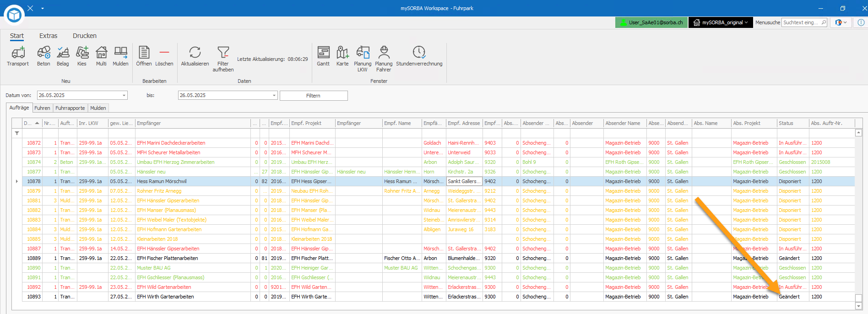The width and height of the screenshot is (868, 314).
Task: Select the Fuhrrapporte tab
Action: [70, 108]
